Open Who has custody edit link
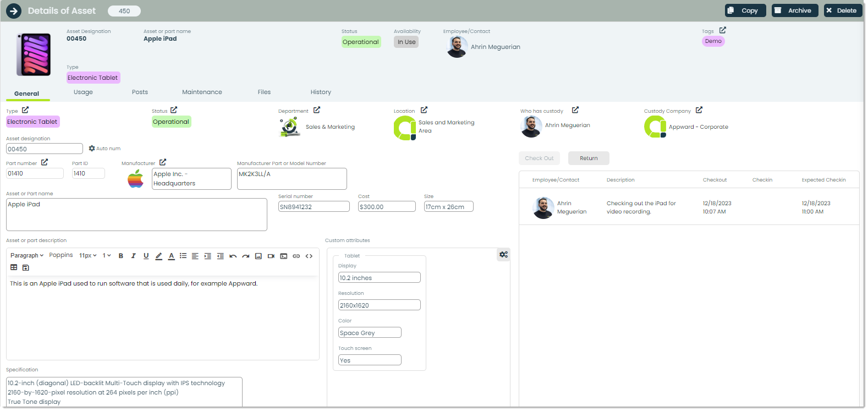The height and width of the screenshot is (411, 868). [x=575, y=110]
